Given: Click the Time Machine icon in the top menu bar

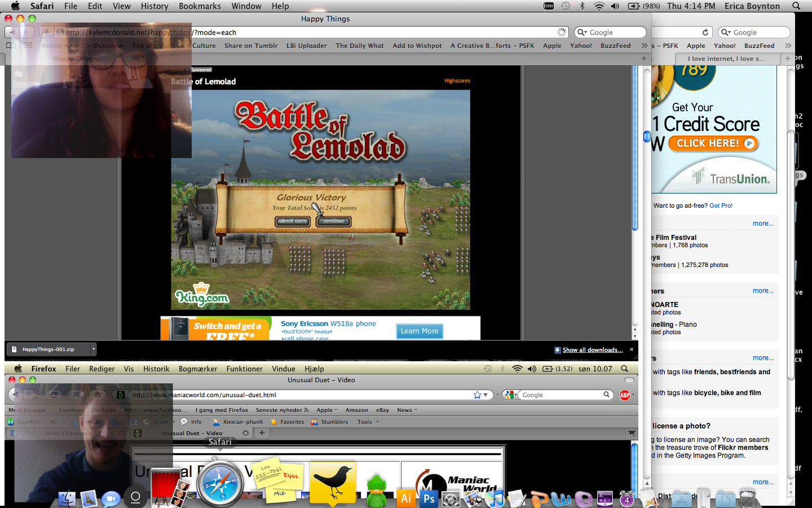Looking at the screenshot, I should pyautogui.click(x=566, y=6).
